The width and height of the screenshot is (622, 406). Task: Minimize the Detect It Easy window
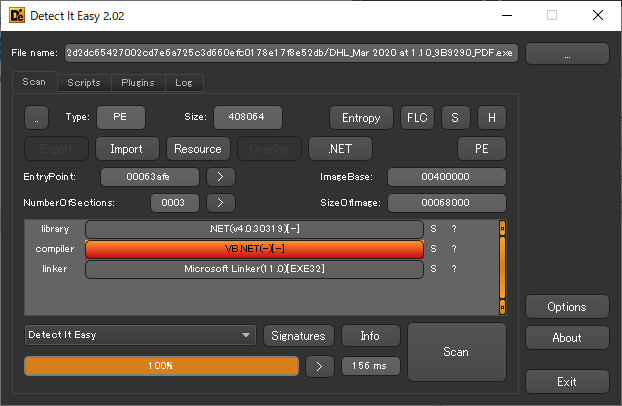point(507,16)
